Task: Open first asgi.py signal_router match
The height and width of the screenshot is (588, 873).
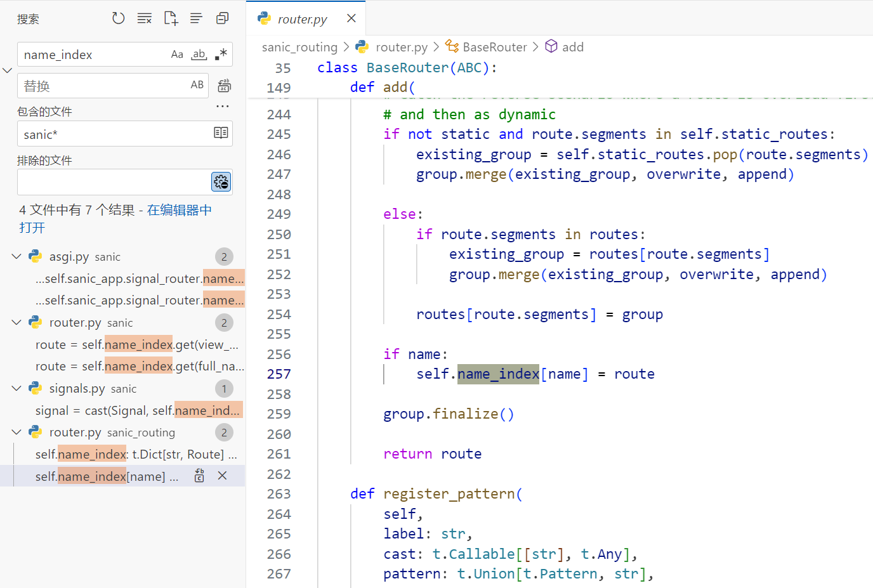Action: tap(140, 278)
